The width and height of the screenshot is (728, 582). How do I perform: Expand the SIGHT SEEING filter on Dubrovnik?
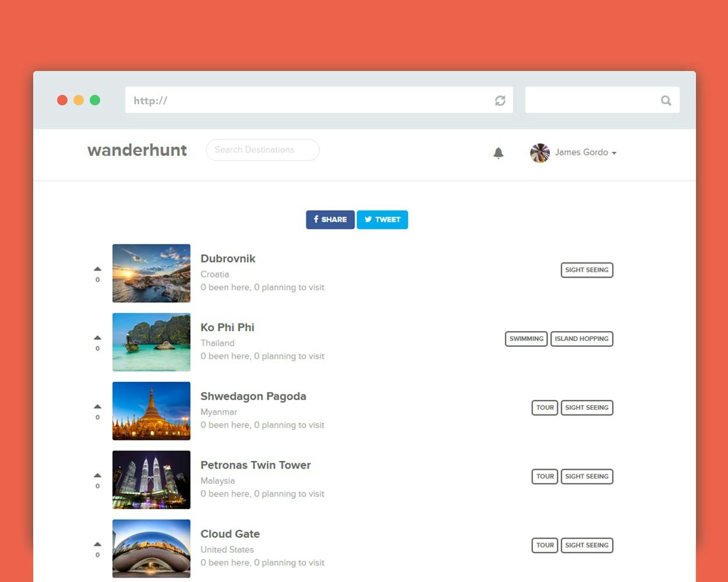coord(586,270)
